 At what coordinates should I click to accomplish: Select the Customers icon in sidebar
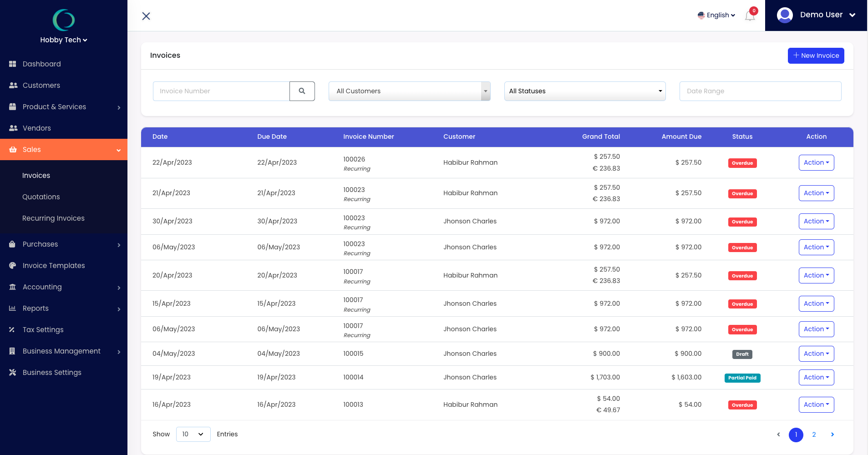click(x=13, y=85)
